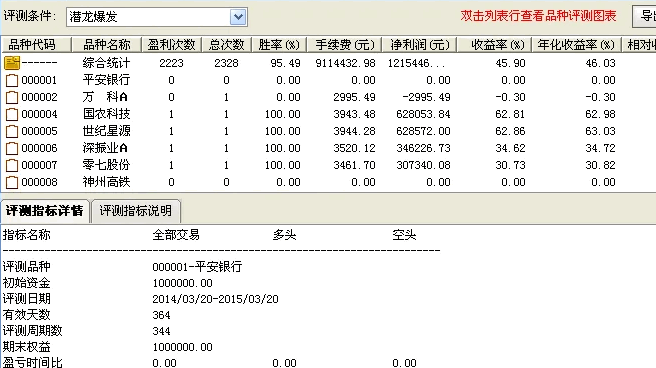Select the 神州高铁 row name
The image size is (656, 368).
pos(106,182)
